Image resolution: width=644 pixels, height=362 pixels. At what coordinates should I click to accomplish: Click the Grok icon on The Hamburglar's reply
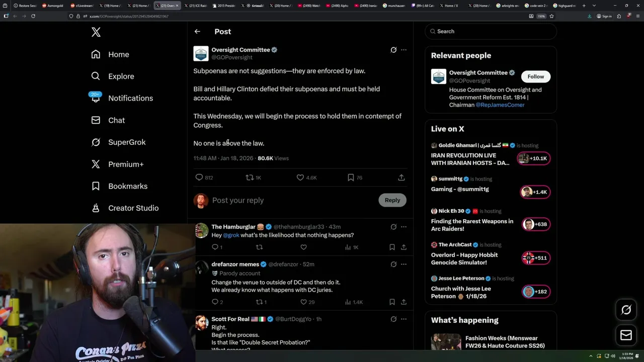pos(393,227)
